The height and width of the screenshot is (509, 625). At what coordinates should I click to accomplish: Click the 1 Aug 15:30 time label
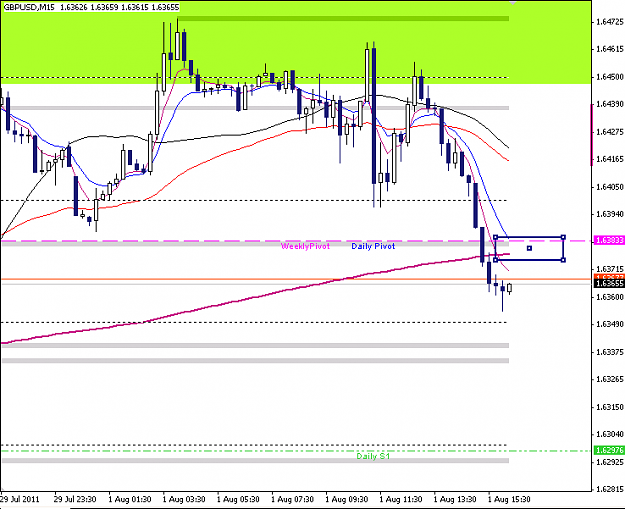(x=509, y=499)
